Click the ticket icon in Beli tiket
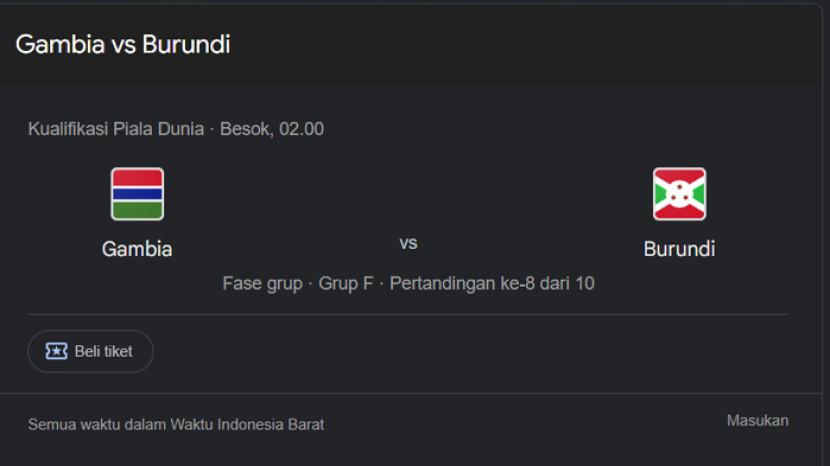 pyautogui.click(x=57, y=351)
